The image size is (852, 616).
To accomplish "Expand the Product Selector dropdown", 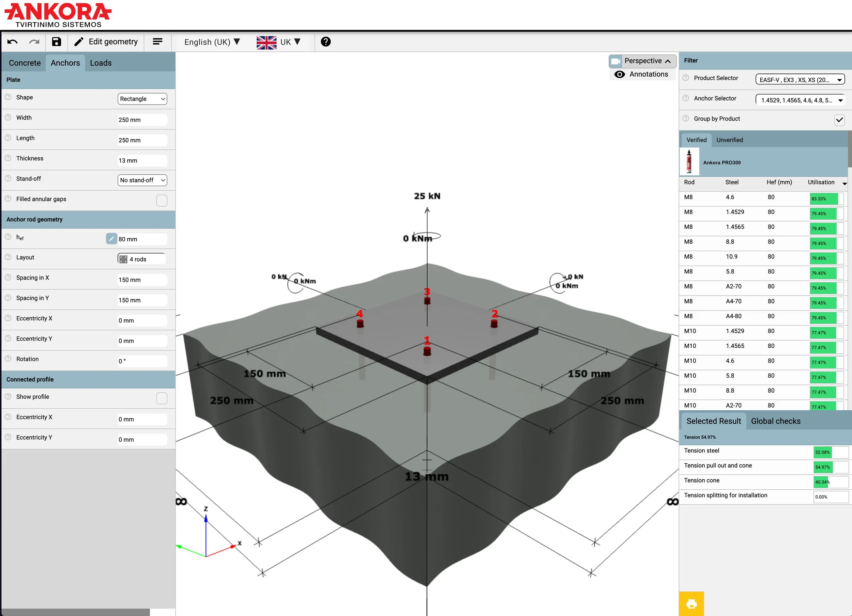I will point(800,80).
